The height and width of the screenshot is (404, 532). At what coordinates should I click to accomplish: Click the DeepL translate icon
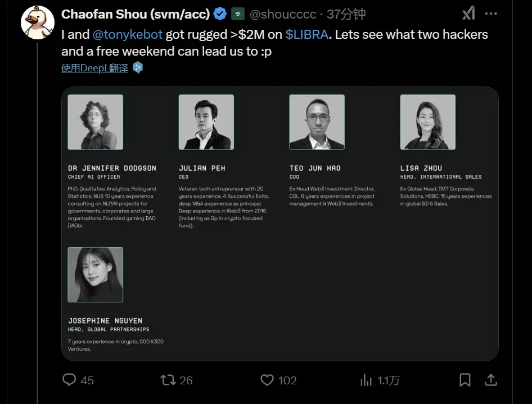(x=138, y=68)
